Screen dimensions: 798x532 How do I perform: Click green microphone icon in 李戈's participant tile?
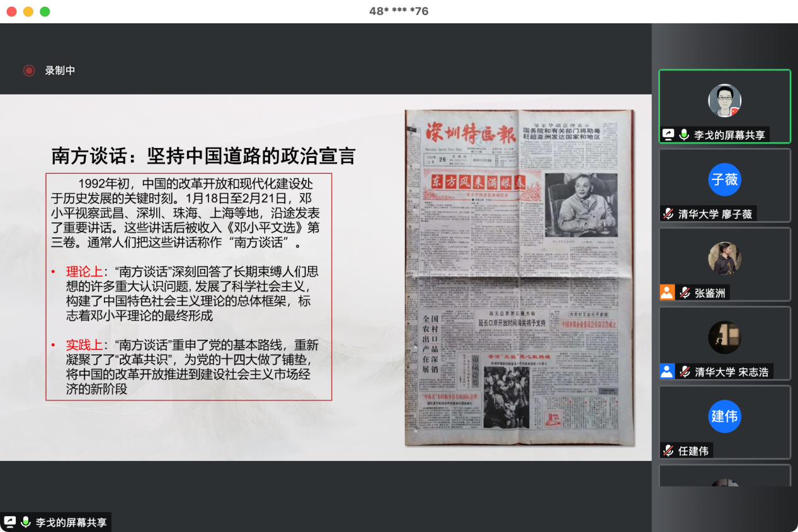pyautogui.click(x=684, y=135)
